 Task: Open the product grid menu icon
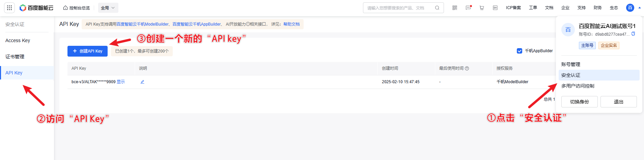(9, 8)
